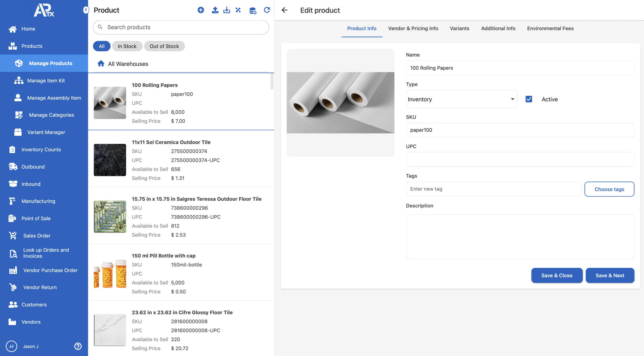Refresh the product list

click(x=267, y=10)
